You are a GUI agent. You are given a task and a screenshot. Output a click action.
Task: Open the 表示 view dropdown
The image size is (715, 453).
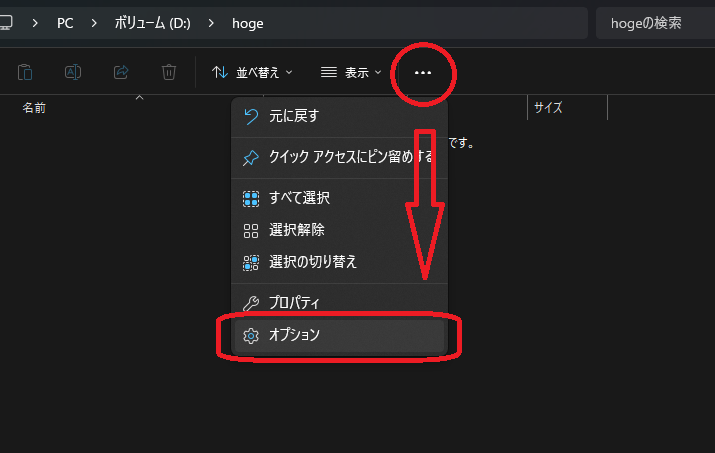pyautogui.click(x=351, y=73)
